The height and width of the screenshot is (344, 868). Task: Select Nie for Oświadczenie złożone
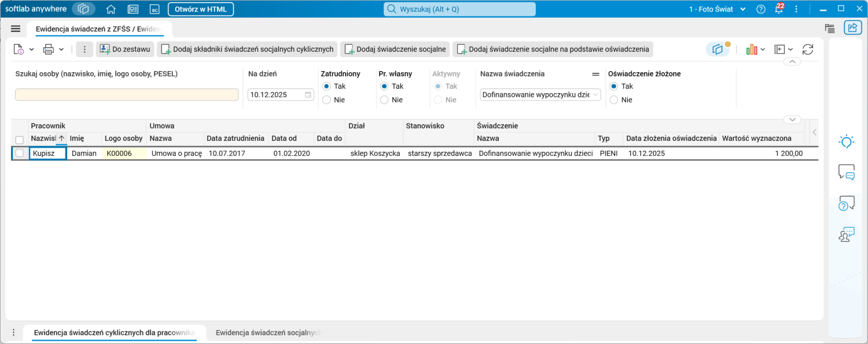click(614, 100)
